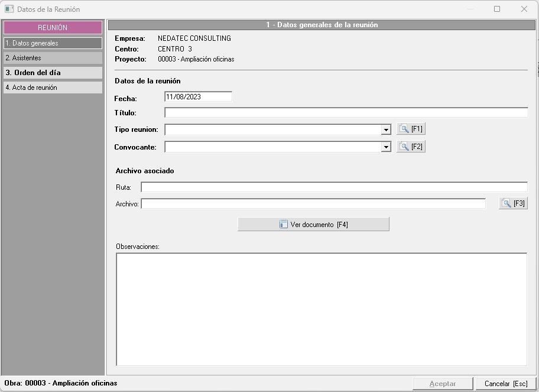This screenshot has height=392, width=539.
Task: Maximize the Datos de la Reunión window
Action: (x=497, y=9)
